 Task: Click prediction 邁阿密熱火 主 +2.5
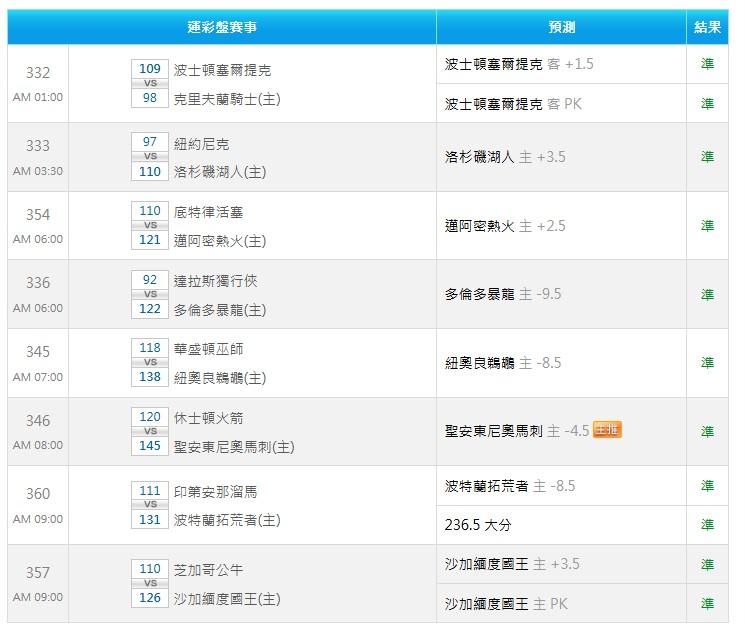tap(505, 226)
